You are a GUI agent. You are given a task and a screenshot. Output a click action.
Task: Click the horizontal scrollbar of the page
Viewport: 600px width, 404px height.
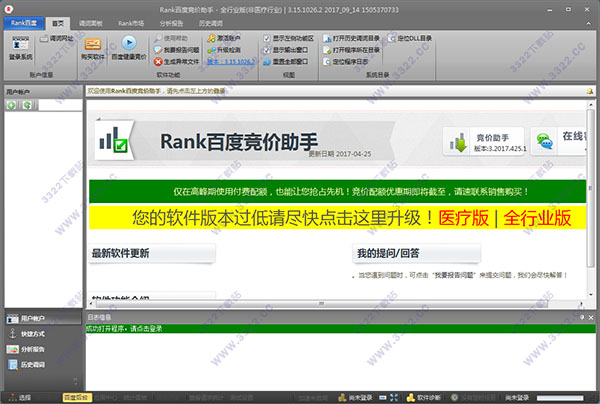point(321,304)
